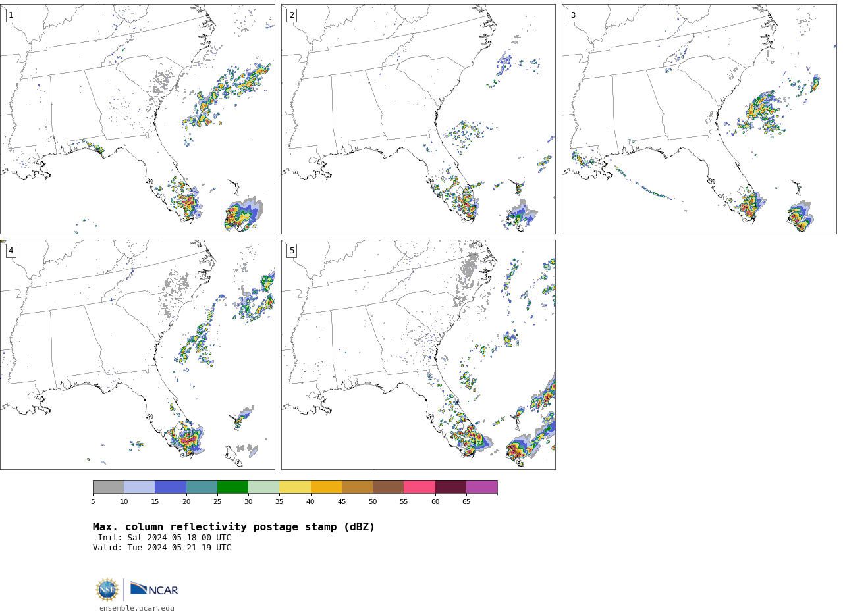Click the panel number 1 label
This screenshot has height=616, width=843.
(11, 15)
